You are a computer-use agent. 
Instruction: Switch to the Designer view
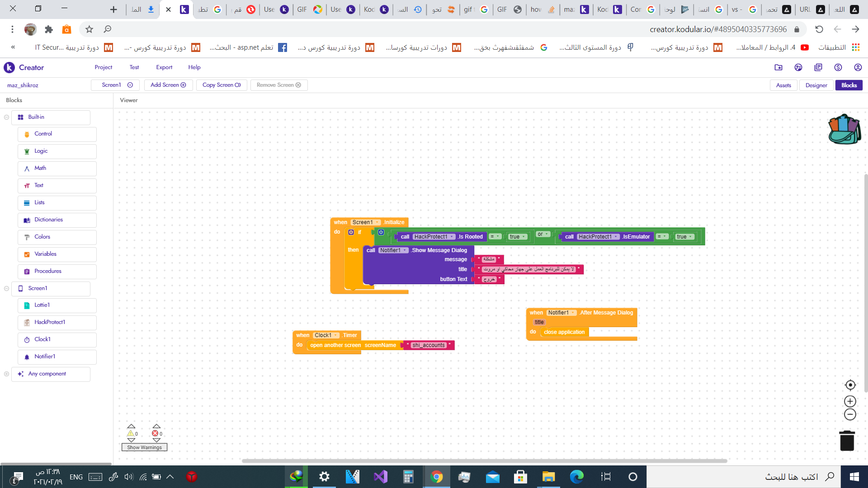816,85
